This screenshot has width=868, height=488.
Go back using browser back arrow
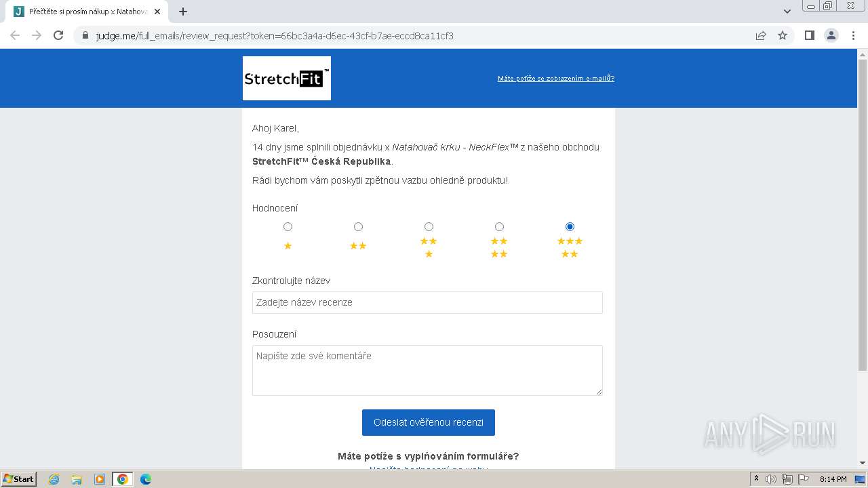(15, 35)
